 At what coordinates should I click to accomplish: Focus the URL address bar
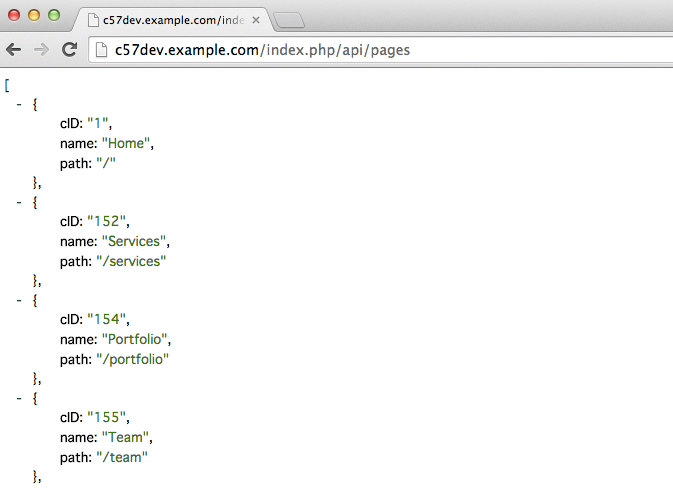(x=380, y=50)
